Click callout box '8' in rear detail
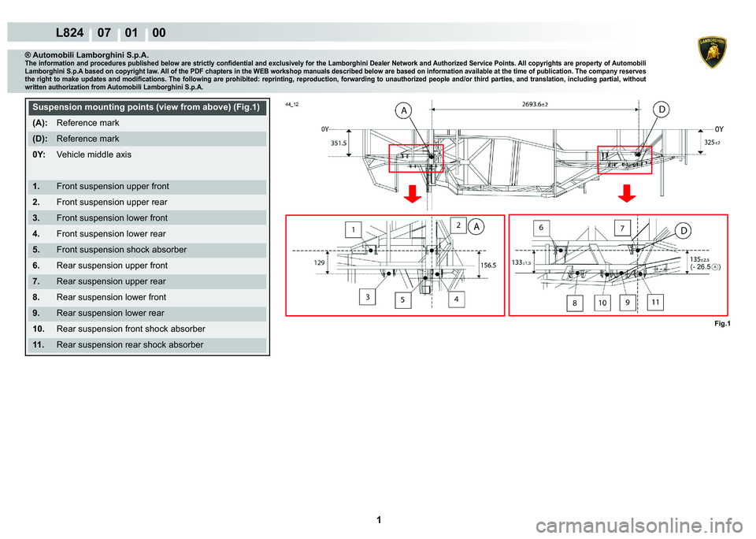The image size is (756, 539). (x=575, y=303)
